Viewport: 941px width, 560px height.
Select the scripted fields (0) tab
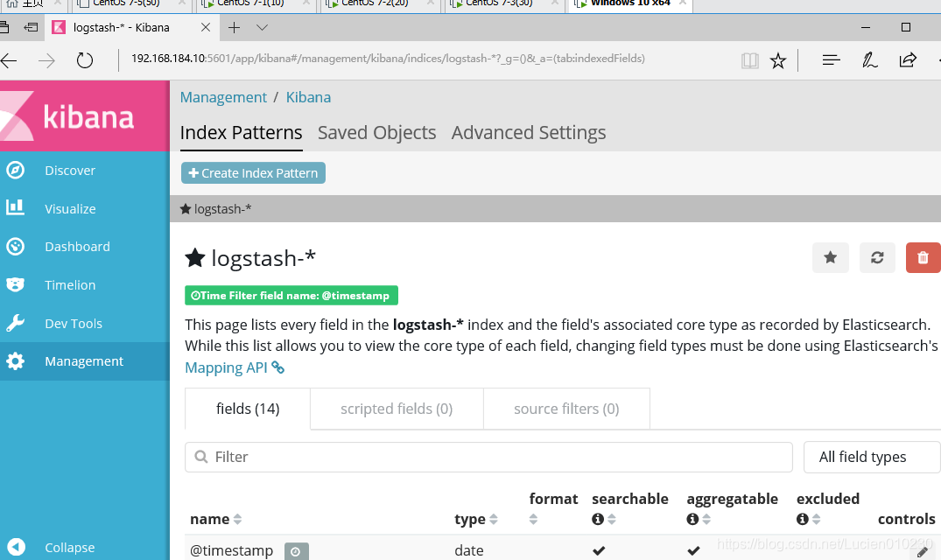pos(397,409)
